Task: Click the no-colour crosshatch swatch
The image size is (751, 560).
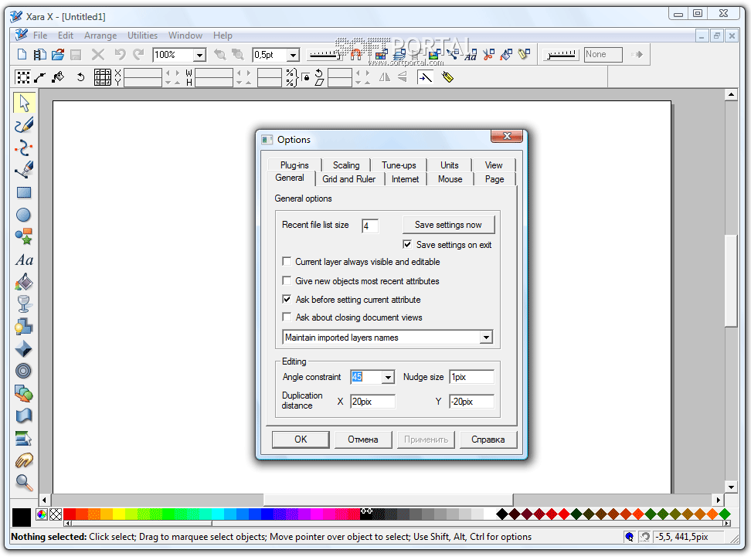Action: 56,514
